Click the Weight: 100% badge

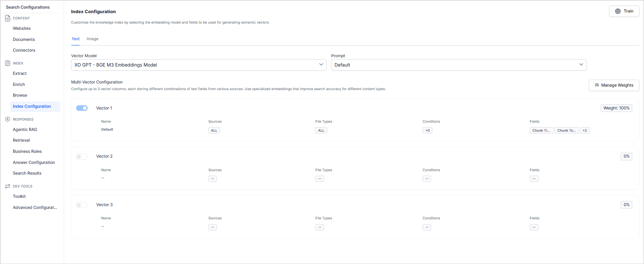(616, 108)
